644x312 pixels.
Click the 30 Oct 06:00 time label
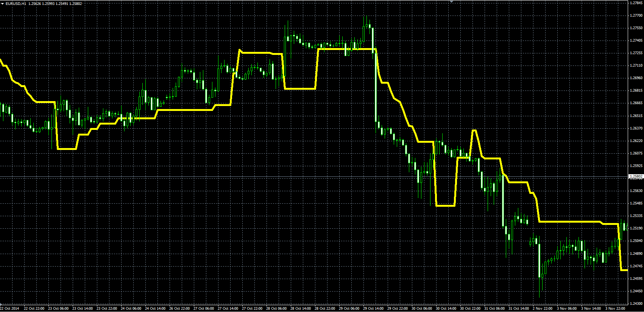[x=422, y=309]
